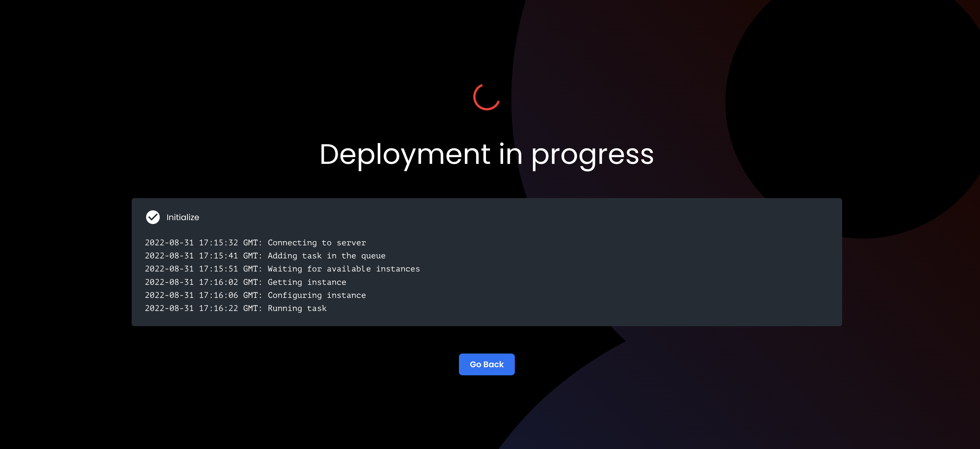Screen dimensions: 980x449
Task: Click the Initialize checkmark icon
Action: pos(153,217)
